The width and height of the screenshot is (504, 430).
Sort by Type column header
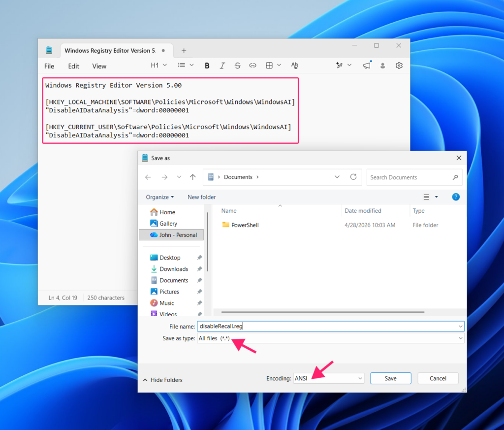pos(418,211)
